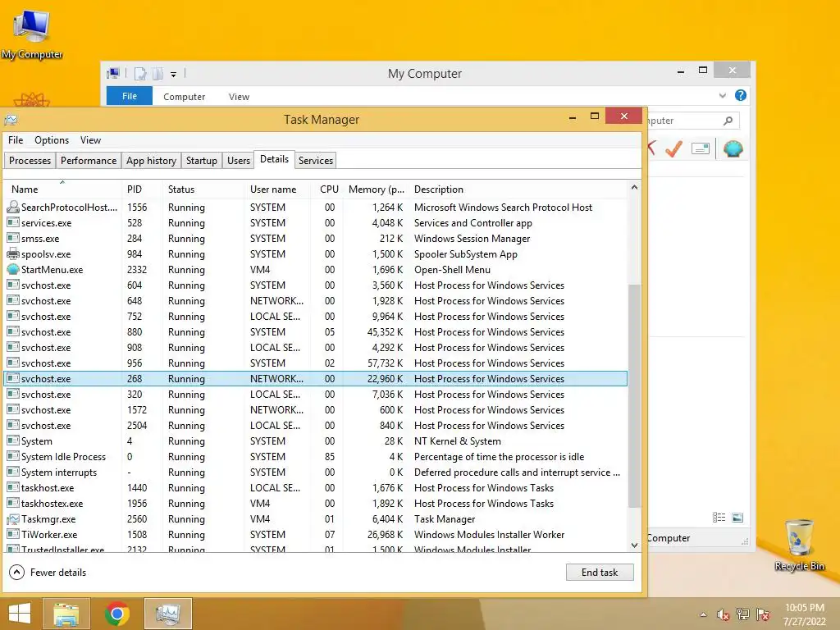Click the new folder icon in the quick access toolbar
The height and width of the screenshot is (630, 840).
(157, 73)
